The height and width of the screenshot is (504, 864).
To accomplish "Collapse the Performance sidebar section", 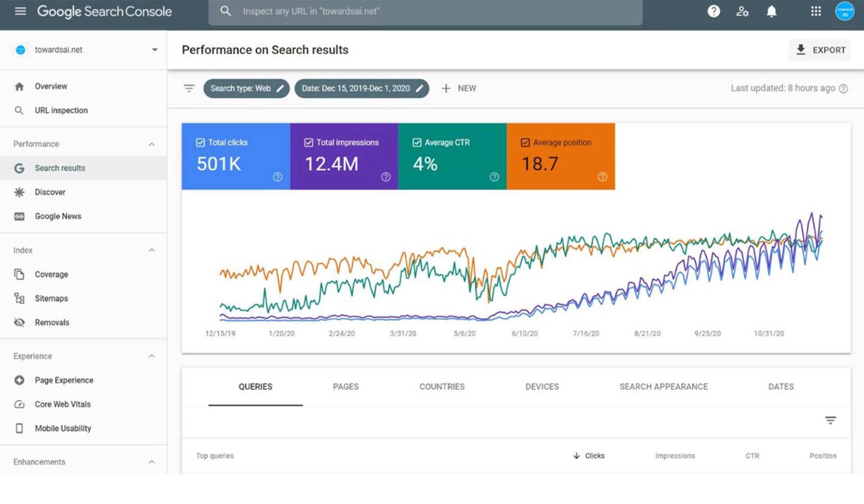I will tap(152, 144).
